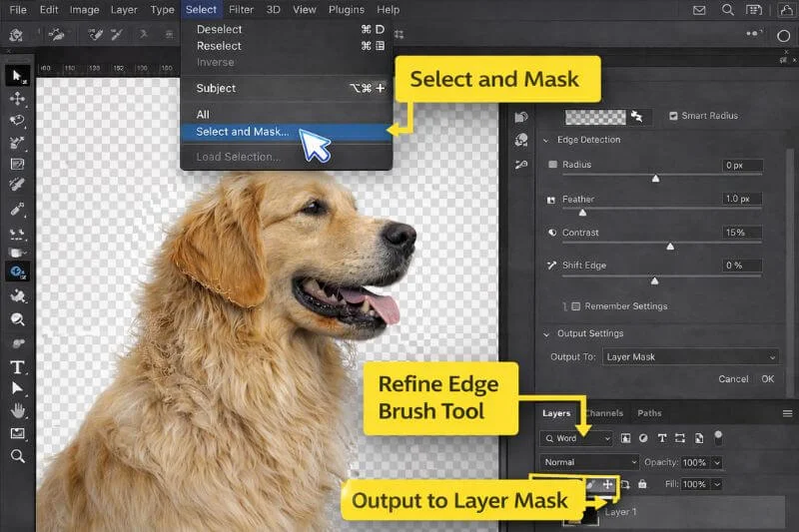799x532 pixels.
Task: Click the Cancel button
Action: click(x=733, y=379)
